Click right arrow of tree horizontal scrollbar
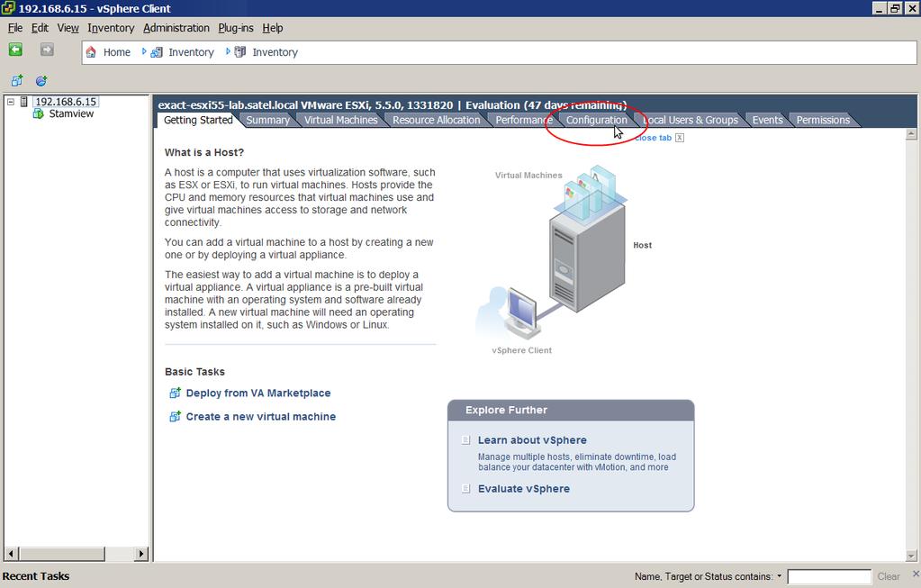Image resolution: width=921 pixels, height=588 pixels. [x=141, y=554]
